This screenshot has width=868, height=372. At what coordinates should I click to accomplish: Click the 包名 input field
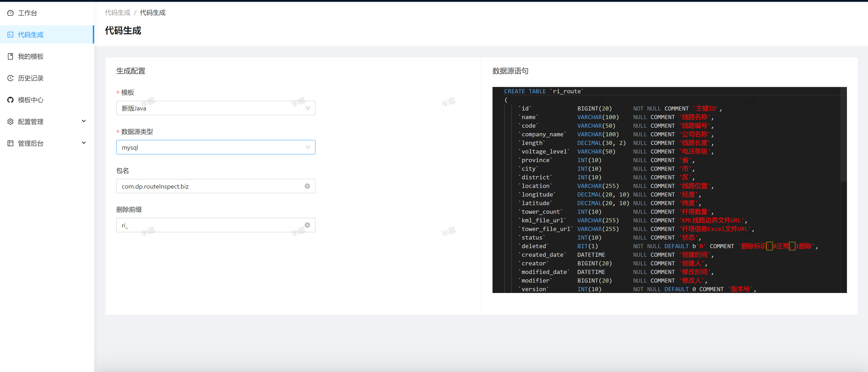pos(216,186)
